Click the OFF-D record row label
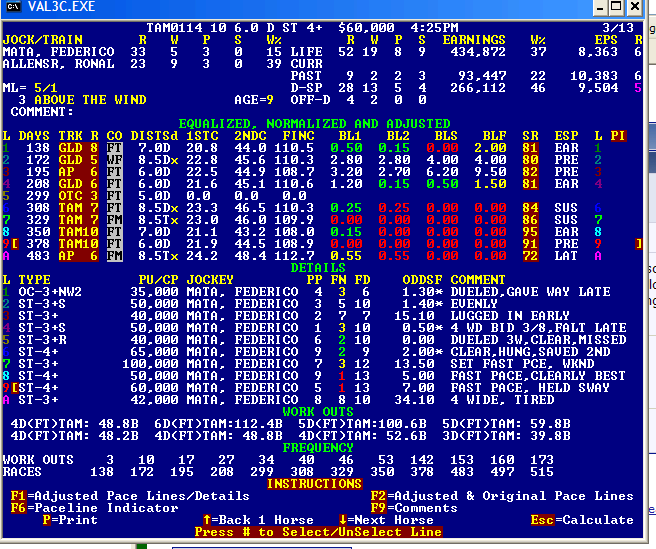The width and height of the screenshot is (656, 549). pyautogui.click(x=310, y=100)
